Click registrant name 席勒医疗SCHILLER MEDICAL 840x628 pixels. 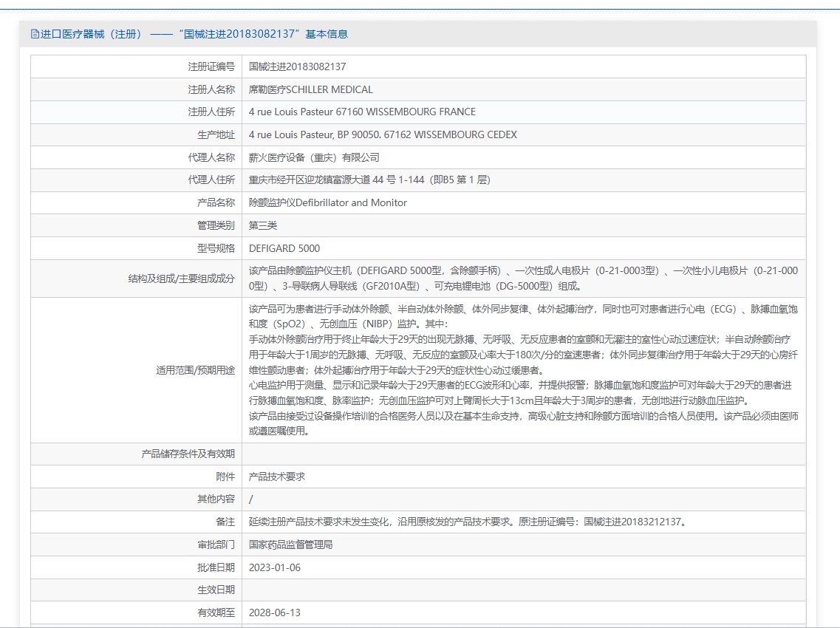(311, 89)
